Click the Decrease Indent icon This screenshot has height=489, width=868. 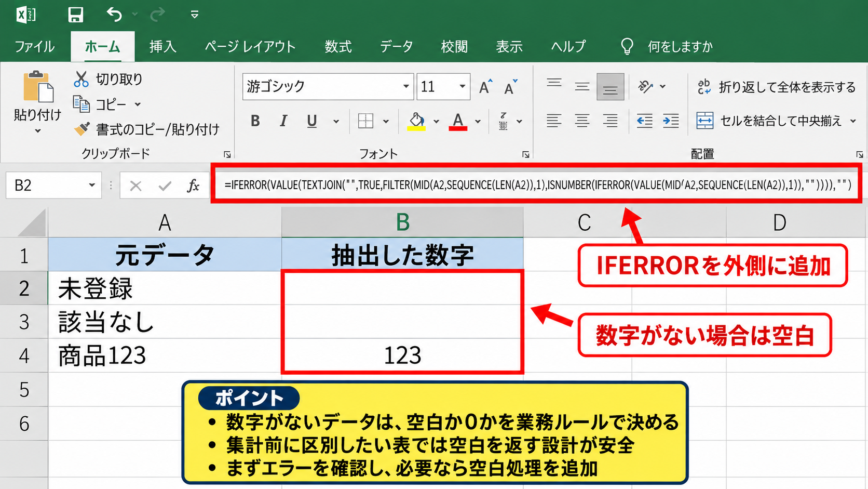644,121
